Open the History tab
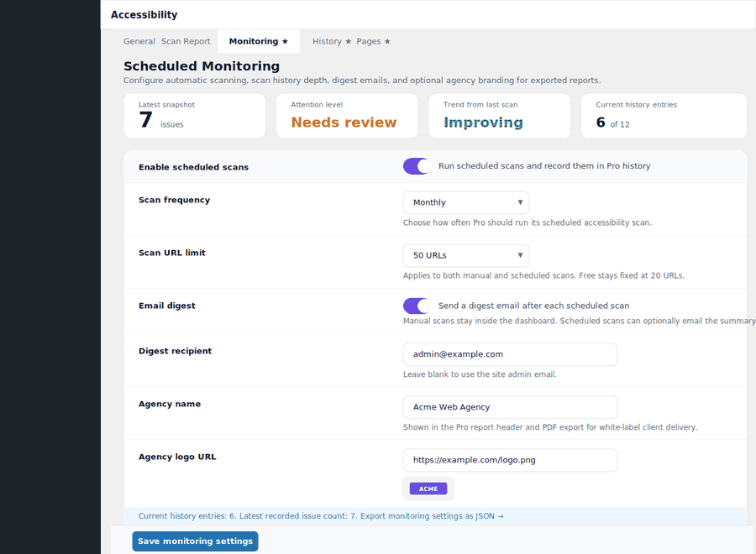The width and height of the screenshot is (756, 554). pos(332,41)
